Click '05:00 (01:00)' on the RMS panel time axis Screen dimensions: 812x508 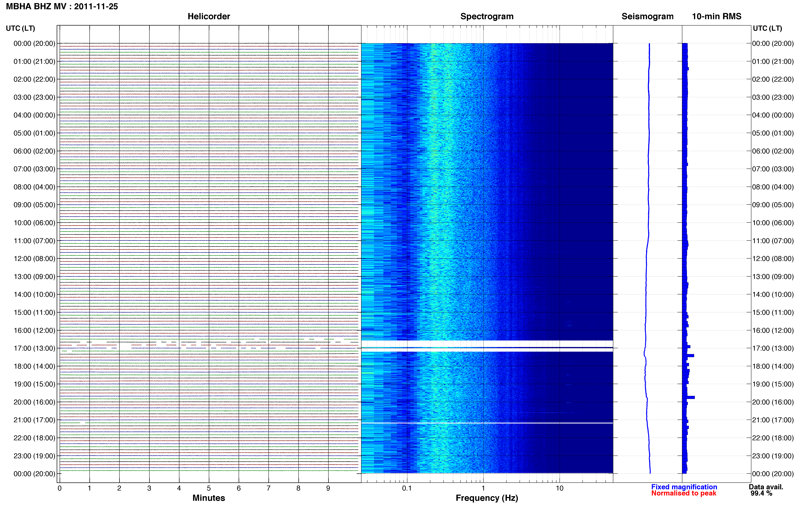[x=773, y=133]
